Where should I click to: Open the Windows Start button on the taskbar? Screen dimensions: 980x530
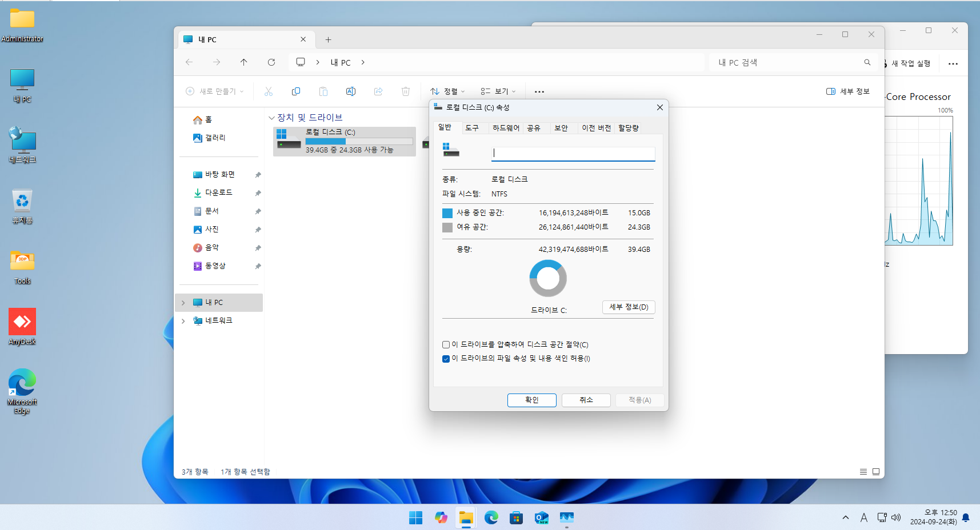[x=416, y=517]
